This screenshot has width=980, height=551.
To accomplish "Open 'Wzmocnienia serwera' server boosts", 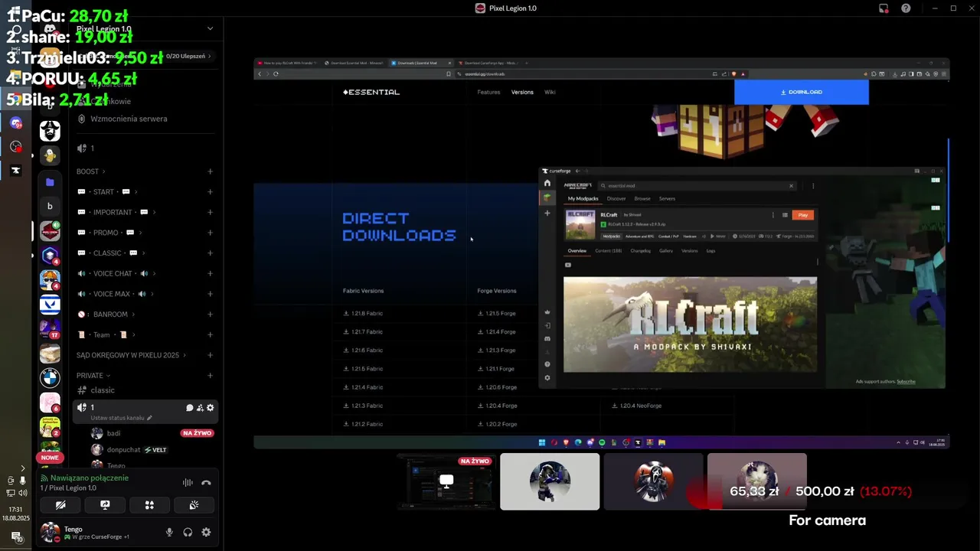I will tap(129, 119).
